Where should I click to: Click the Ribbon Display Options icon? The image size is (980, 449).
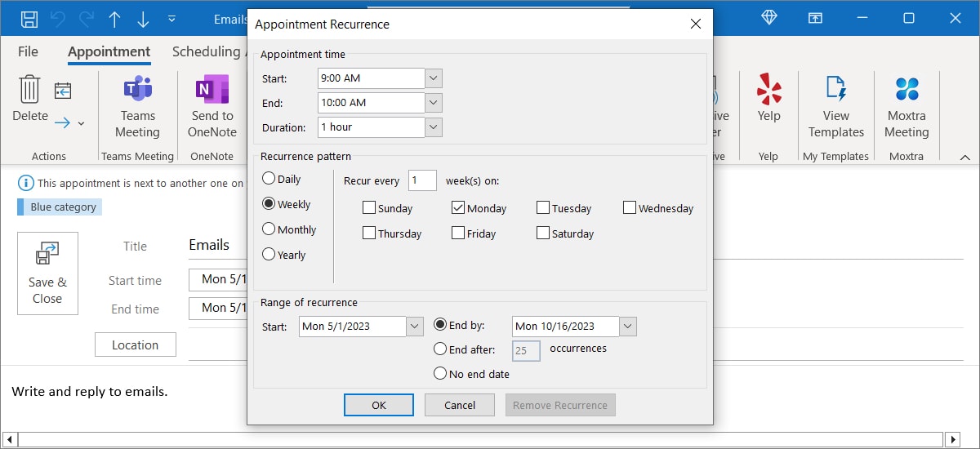coord(816,18)
